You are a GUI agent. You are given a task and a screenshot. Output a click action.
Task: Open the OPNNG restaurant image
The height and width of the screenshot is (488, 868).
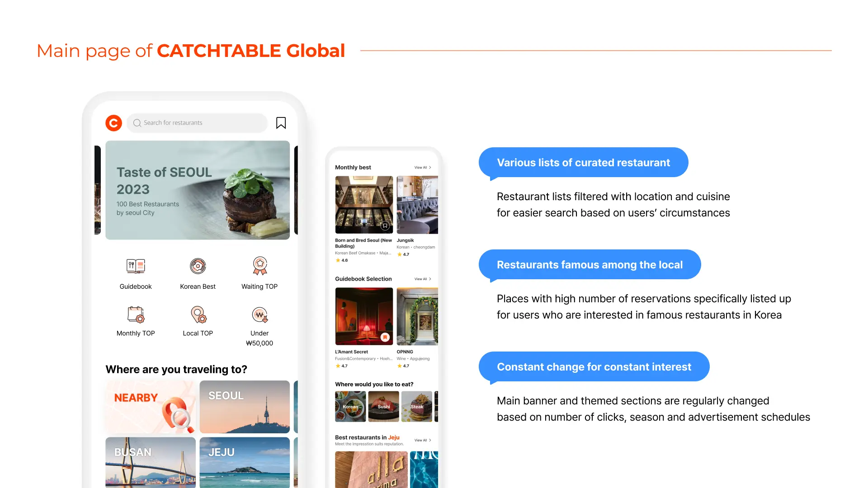(x=417, y=316)
